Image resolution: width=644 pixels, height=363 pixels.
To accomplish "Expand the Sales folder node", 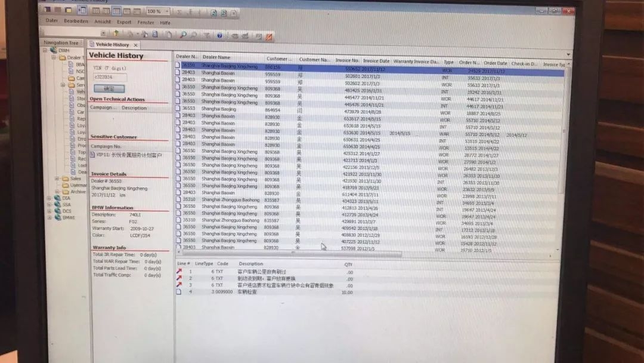I will [57, 179].
